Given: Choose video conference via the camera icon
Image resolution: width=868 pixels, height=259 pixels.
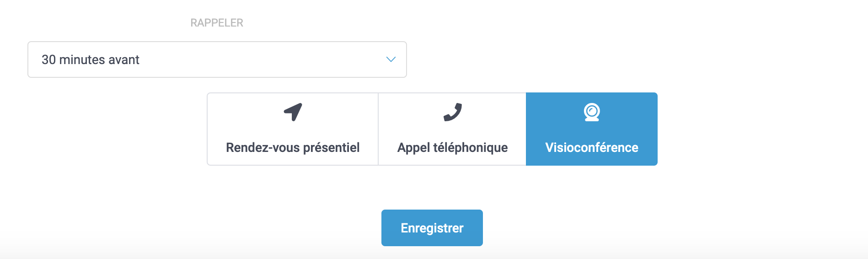Looking at the screenshot, I should (592, 112).
